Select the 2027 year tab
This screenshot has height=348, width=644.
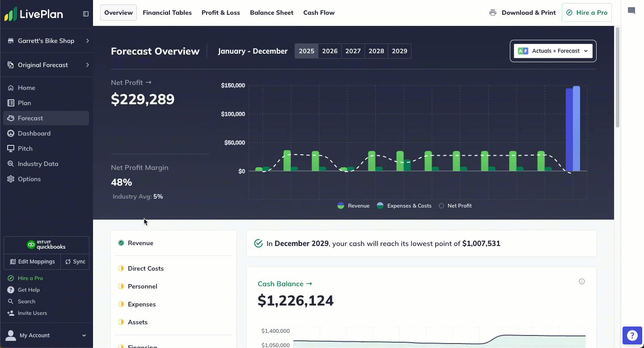pos(353,51)
